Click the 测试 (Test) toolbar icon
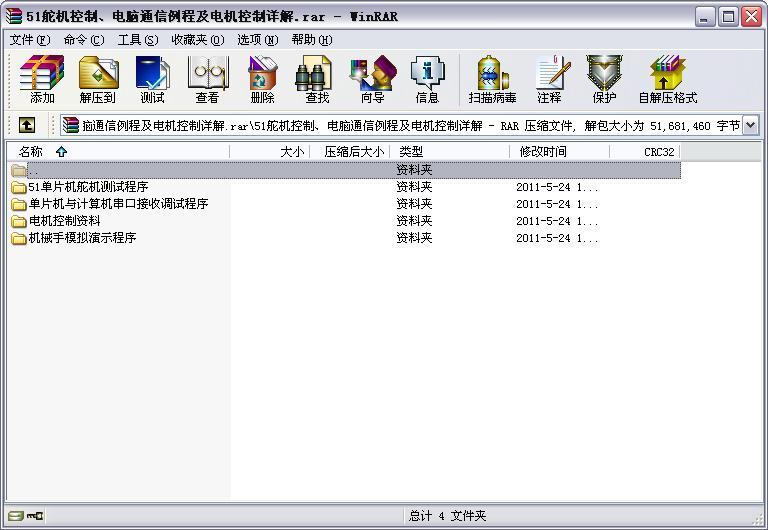 [x=152, y=80]
